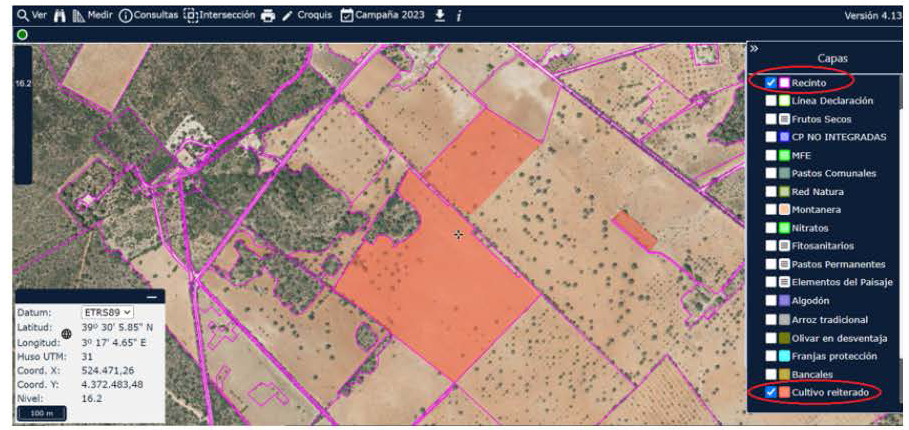This screenshot has width=909, height=430.
Task: Collapse the Capas panel with double chevron
Action: [x=754, y=47]
